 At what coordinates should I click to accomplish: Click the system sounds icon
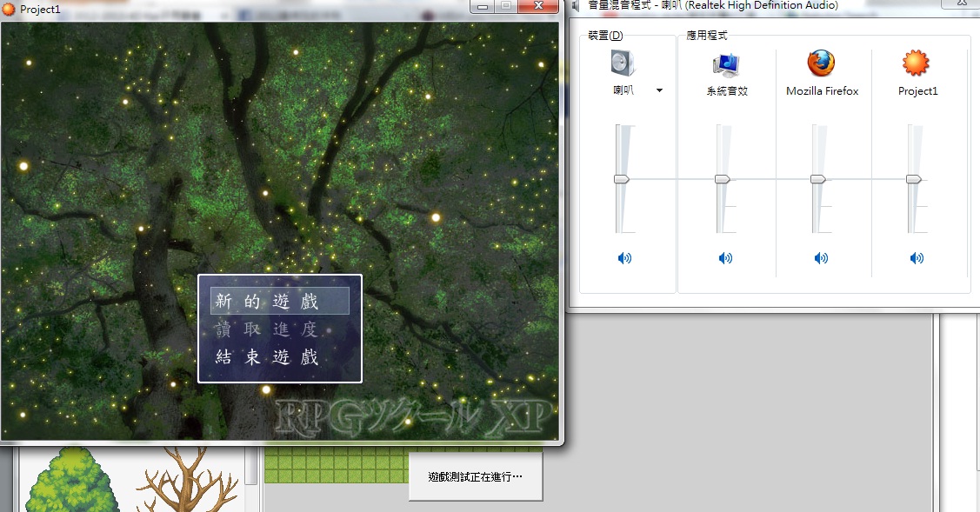[x=726, y=64]
